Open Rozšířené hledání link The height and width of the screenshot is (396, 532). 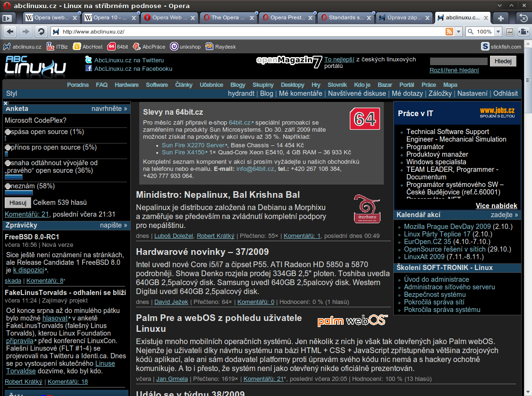(454, 70)
